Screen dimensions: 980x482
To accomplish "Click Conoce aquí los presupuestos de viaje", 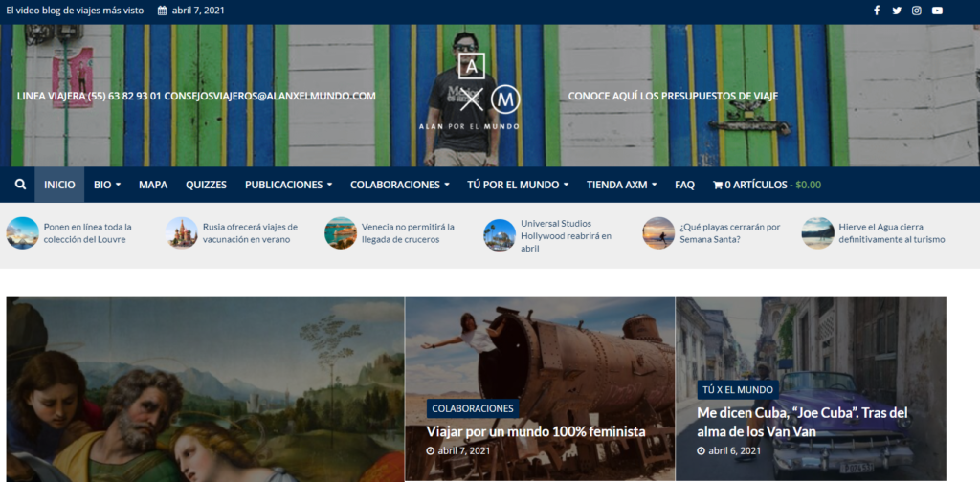I will (x=673, y=97).
